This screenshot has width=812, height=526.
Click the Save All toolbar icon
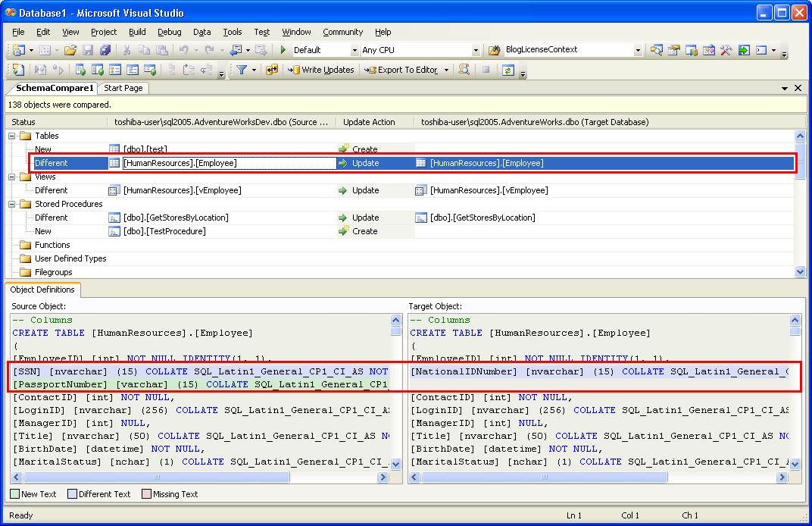pyautogui.click(x=105, y=50)
